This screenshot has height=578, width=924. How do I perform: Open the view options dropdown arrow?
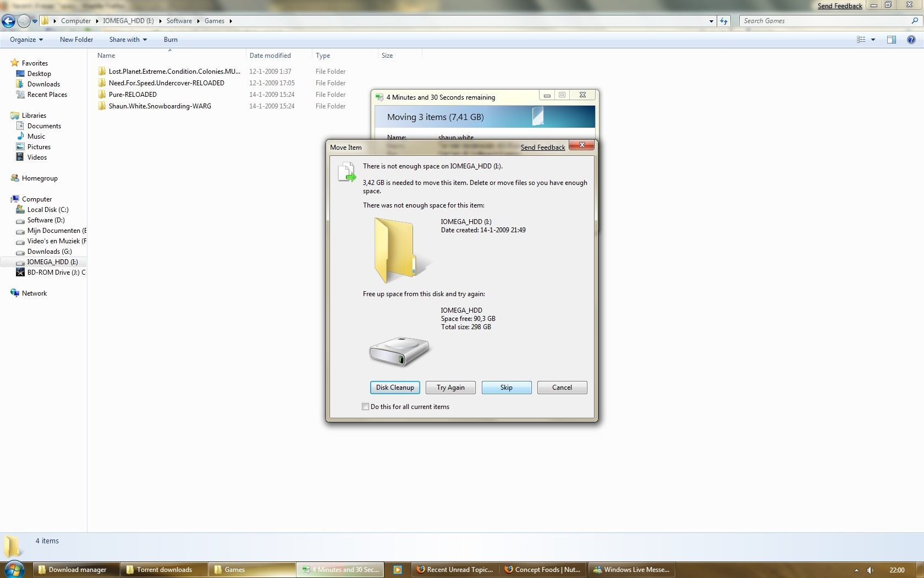coord(873,40)
